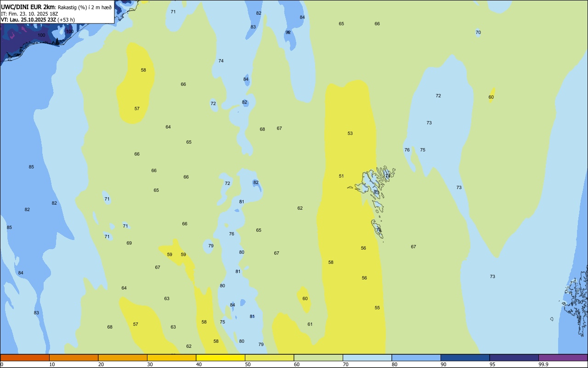This screenshot has width=588, height=368.
Task: Click the 50–60 pale yellow legend swatch
Action: coord(269,357)
